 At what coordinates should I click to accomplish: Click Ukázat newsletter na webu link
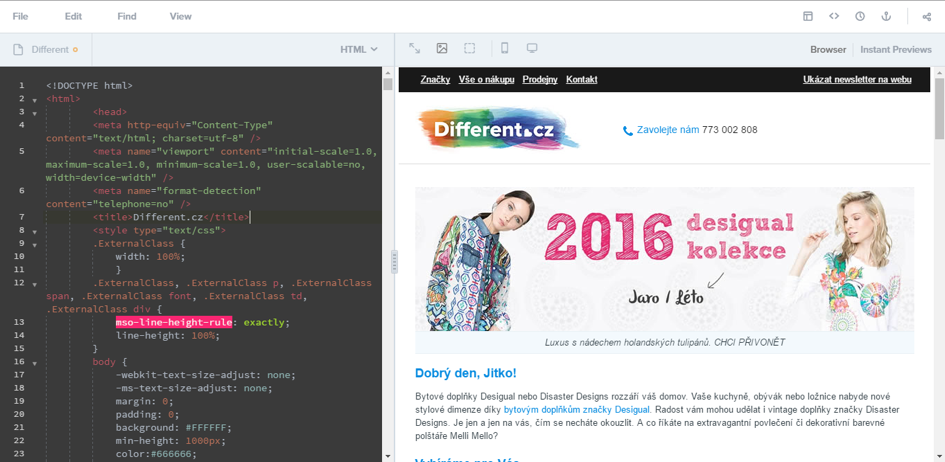857,80
